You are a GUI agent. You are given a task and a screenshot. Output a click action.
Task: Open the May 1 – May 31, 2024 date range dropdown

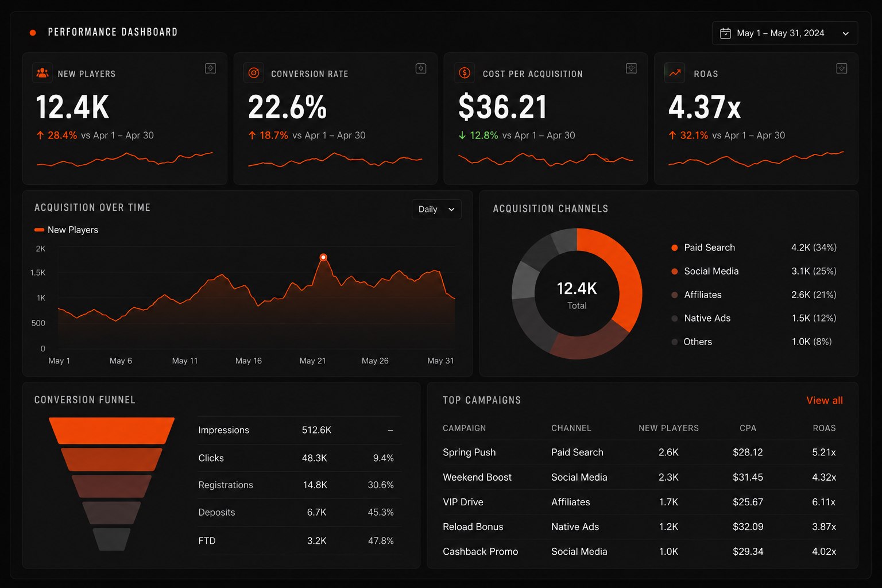(x=785, y=33)
